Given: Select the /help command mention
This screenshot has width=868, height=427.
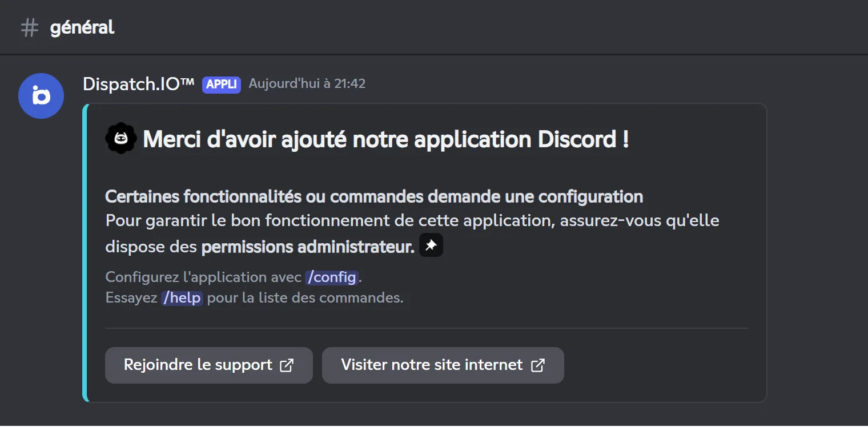Looking at the screenshot, I should click(182, 298).
